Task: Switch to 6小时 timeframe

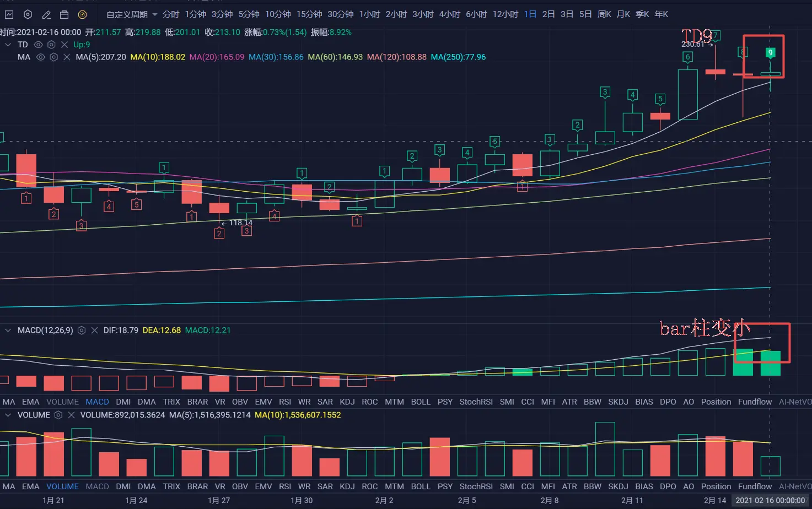Action: click(x=476, y=14)
